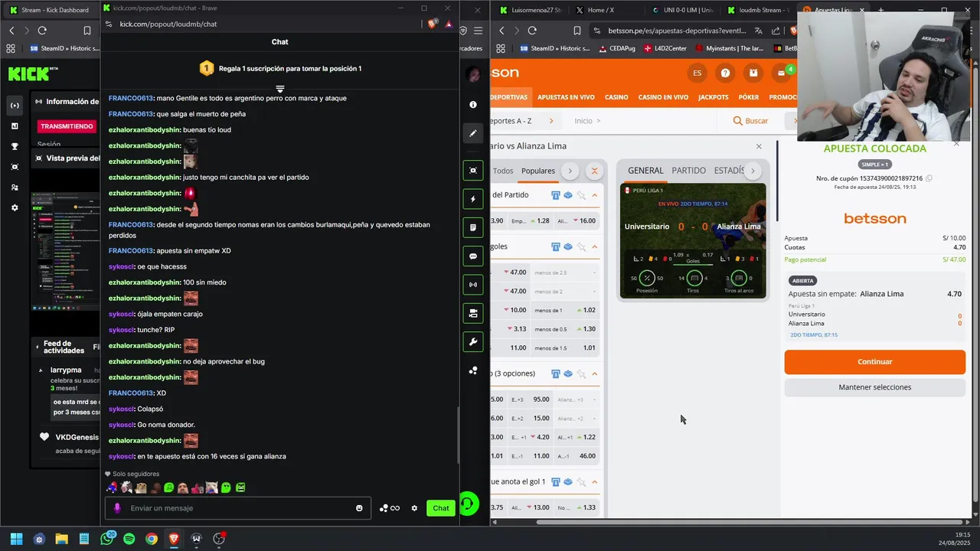Image resolution: width=980 pixels, height=551 pixels.
Task: Open Spotify from the taskbar
Action: pyautogui.click(x=129, y=539)
